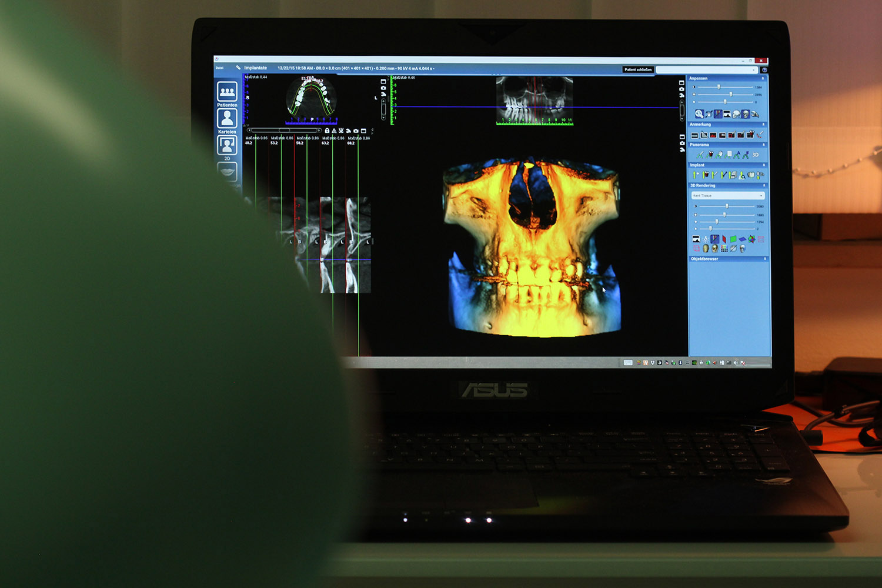Click the camera snapshot icon below axial view

click(x=356, y=131)
